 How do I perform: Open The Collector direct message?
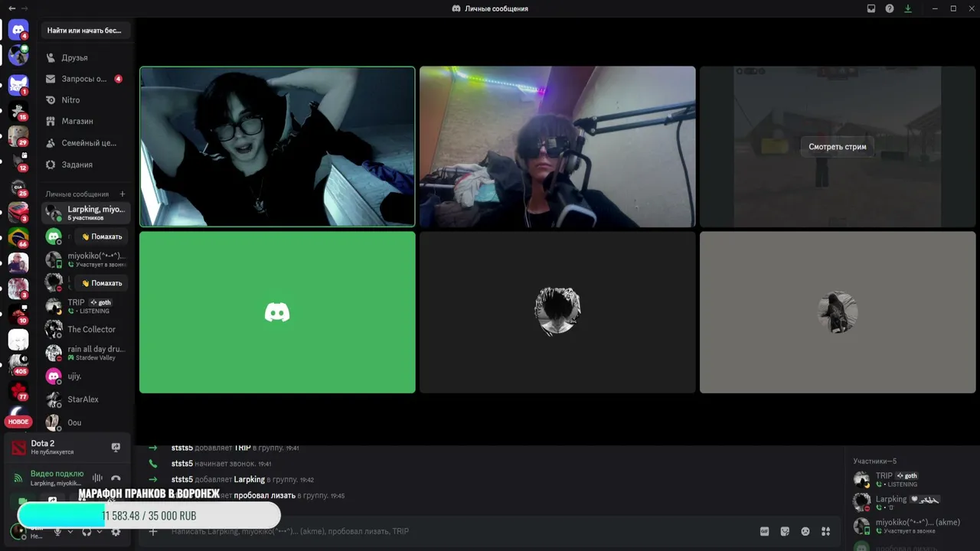click(x=86, y=329)
